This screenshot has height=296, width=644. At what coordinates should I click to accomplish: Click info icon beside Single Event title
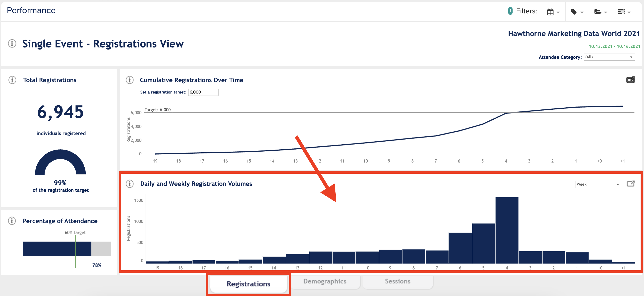pos(12,43)
